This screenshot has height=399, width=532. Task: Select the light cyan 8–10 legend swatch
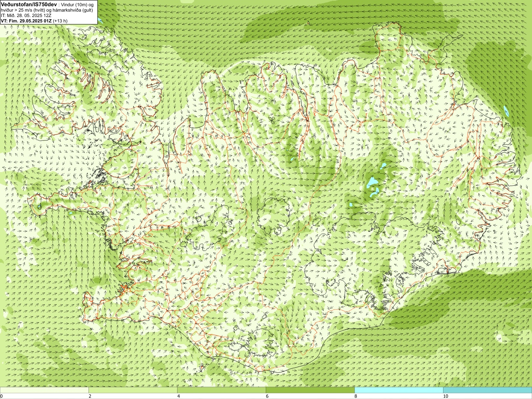click(x=399, y=390)
